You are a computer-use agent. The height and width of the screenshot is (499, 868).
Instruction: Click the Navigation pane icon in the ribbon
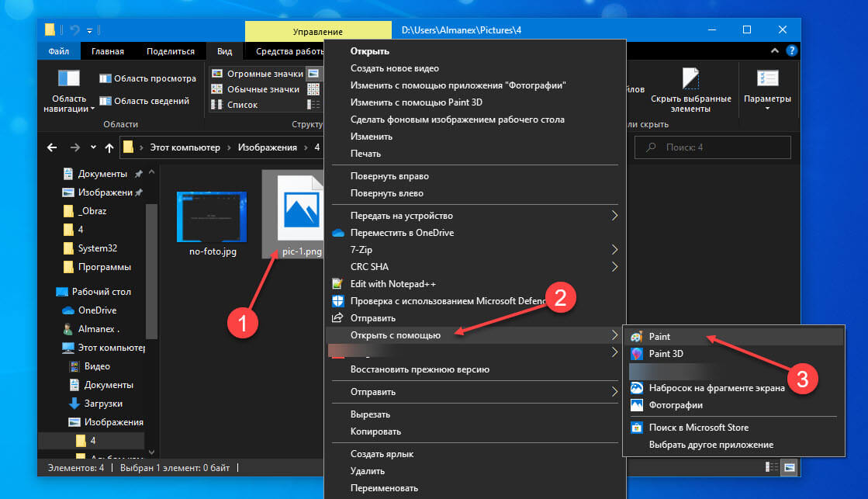point(69,79)
